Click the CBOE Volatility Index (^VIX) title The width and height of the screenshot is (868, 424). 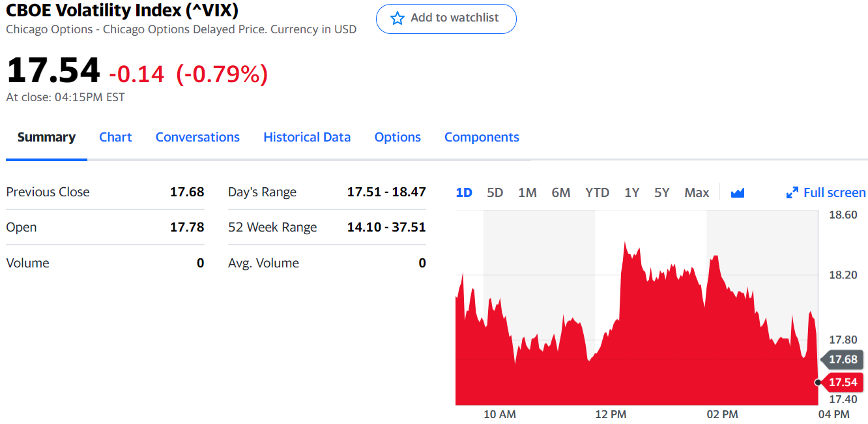(123, 10)
